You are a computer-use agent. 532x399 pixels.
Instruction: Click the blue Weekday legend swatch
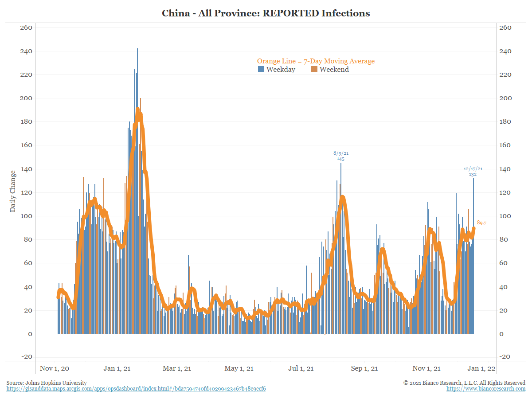pos(261,70)
